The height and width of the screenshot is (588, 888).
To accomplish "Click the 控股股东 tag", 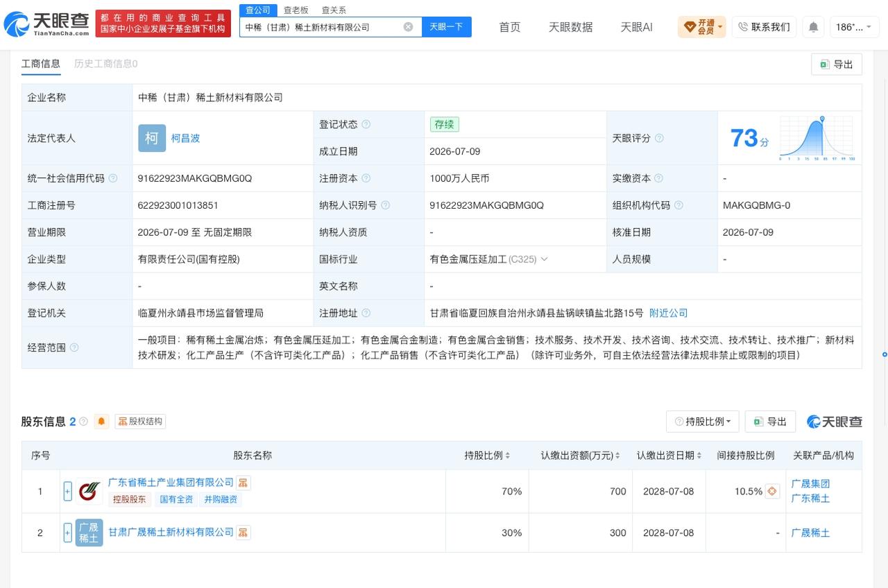I will [129, 499].
